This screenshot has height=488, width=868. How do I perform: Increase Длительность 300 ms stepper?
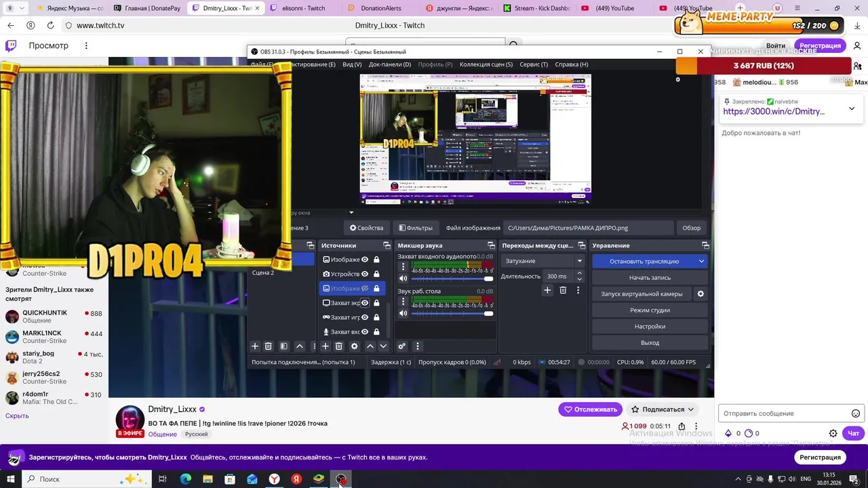point(579,273)
